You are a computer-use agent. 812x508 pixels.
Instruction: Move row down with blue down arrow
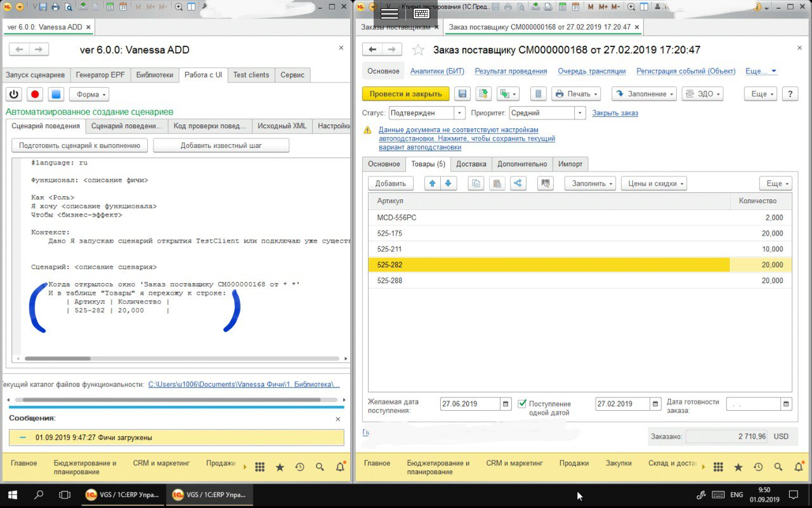(448, 184)
